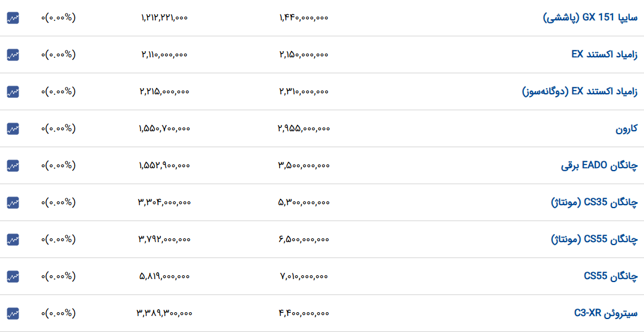Open chart icon for سیتروئن C3-XR
The height and width of the screenshot is (332, 644).
pyautogui.click(x=13, y=314)
